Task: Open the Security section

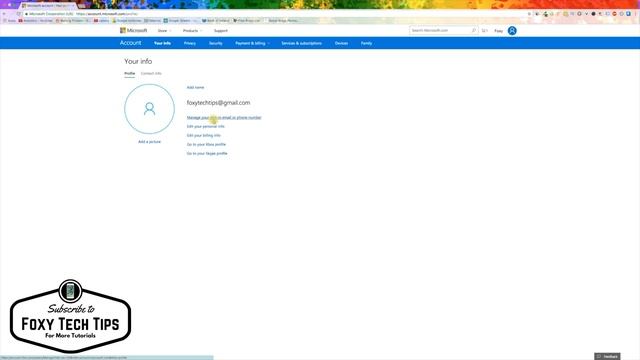Action: coord(216,43)
